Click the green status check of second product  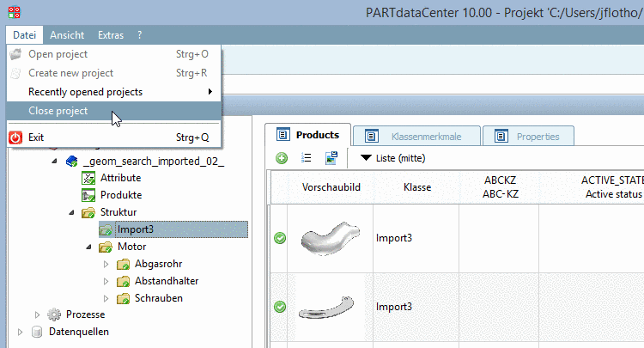280,307
